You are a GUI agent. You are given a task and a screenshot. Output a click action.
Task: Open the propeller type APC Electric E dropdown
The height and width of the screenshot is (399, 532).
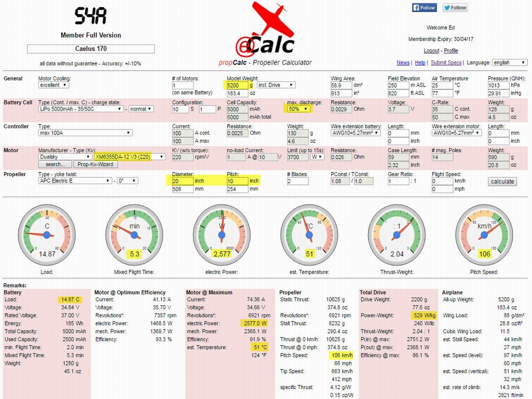point(75,181)
